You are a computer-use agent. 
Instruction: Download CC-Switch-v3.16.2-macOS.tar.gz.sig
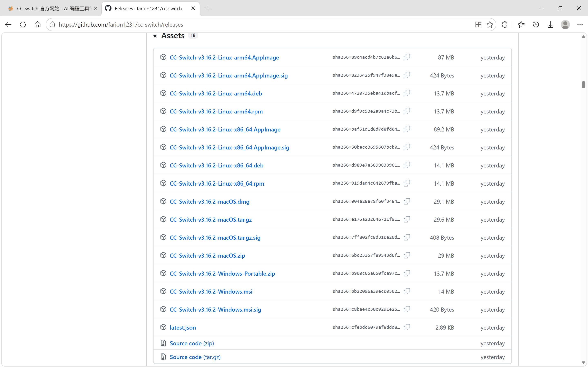[x=215, y=238]
